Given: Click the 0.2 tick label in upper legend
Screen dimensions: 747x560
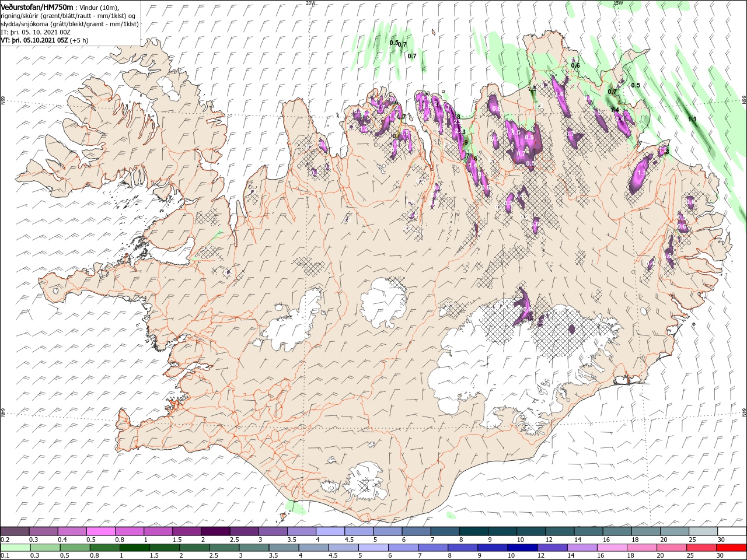Looking at the screenshot, I should coord(6,540).
